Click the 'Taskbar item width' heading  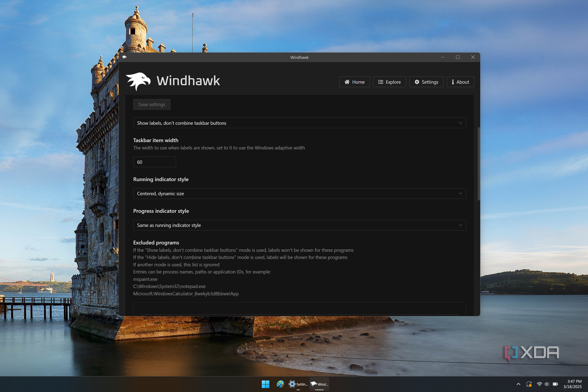156,140
